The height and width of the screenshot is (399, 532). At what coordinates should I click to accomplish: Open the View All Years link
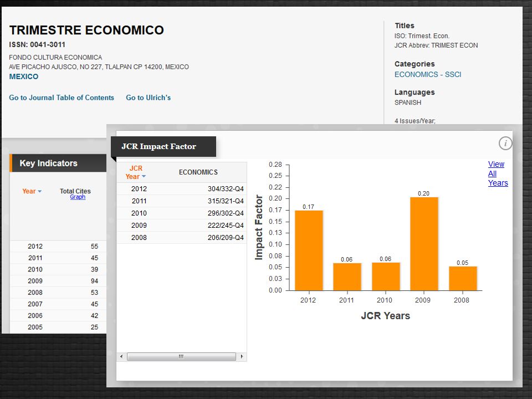point(498,173)
